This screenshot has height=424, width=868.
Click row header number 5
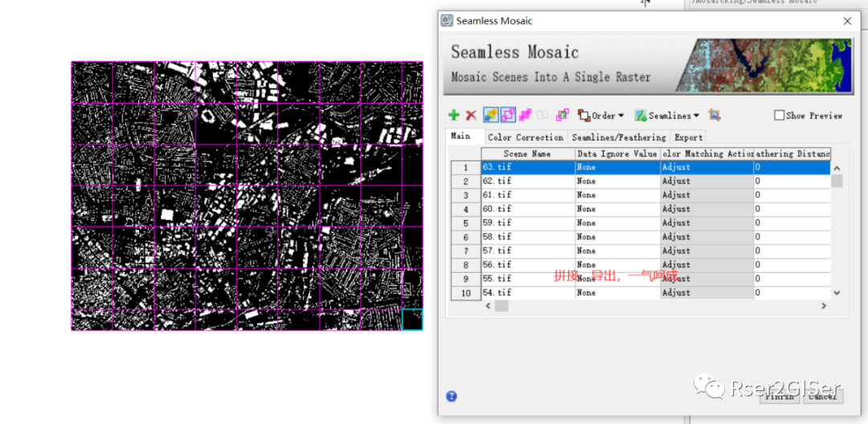[466, 222]
